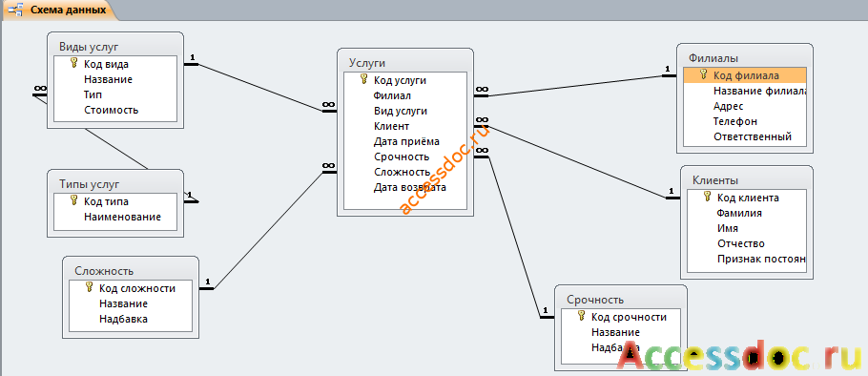
Task: Select the Сложность table title bar
Action: 131,270
